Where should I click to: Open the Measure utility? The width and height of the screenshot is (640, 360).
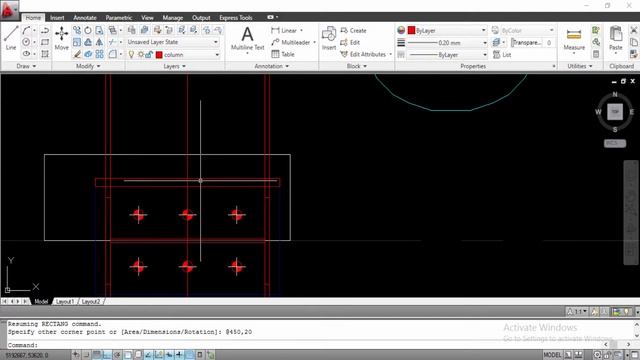pyautogui.click(x=574, y=39)
